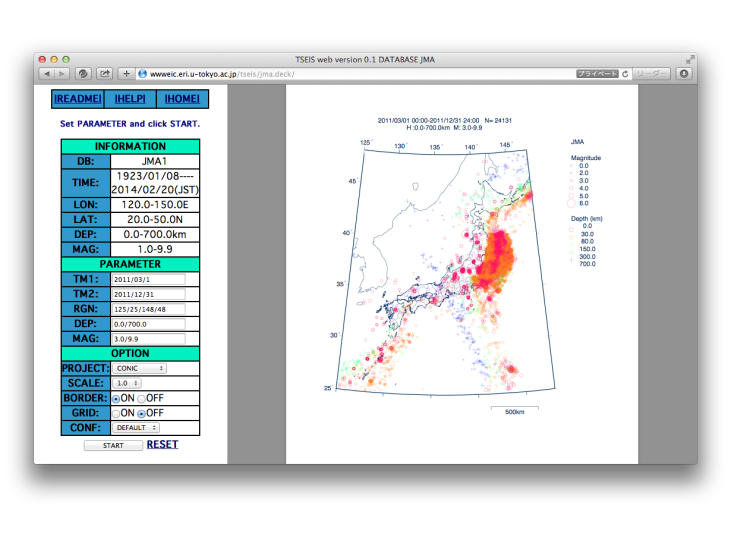Turn BORDER off

(x=141, y=399)
